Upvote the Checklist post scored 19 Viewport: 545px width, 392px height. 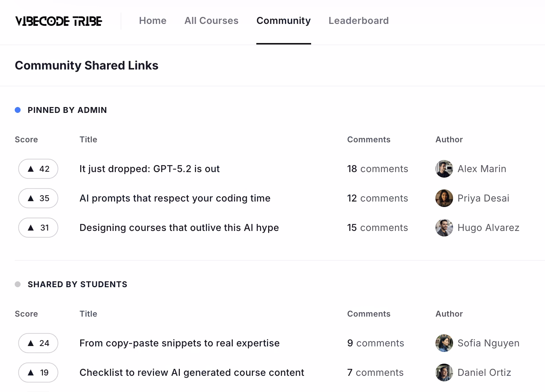click(x=38, y=373)
